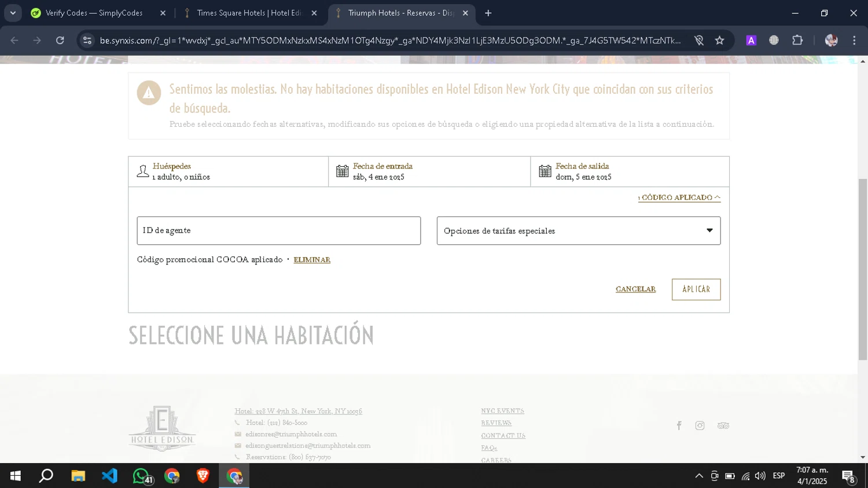Select the Triumph Hotels - Reservas tab
The height and width of the screenshot is (488, 868).
(x=401, y=13)
